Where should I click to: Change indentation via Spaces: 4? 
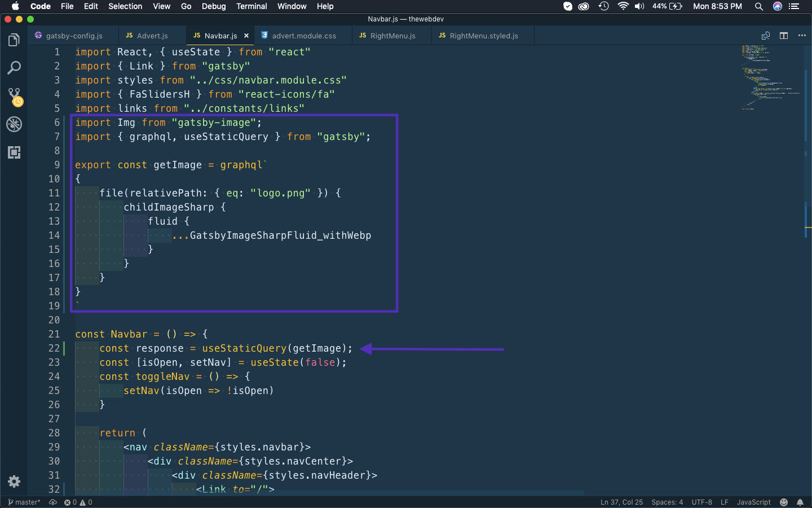[x=667, y=502]
